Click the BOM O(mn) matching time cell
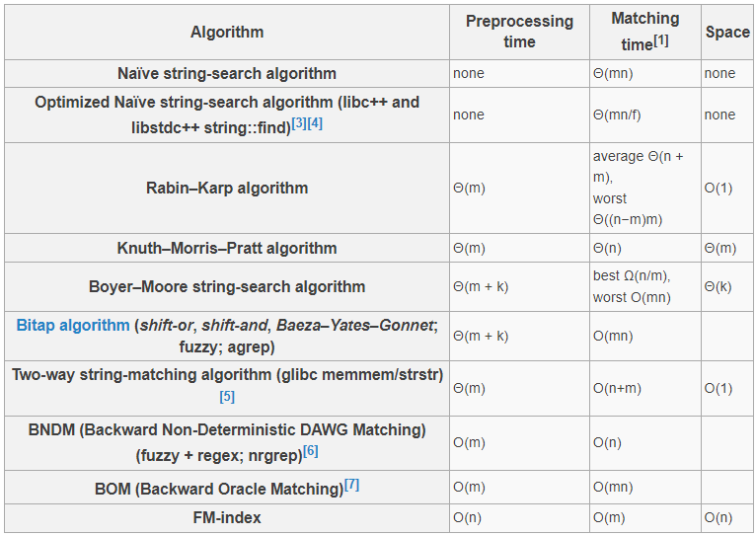The height and width of the screenshot is (536, 756). click(613, 488)
